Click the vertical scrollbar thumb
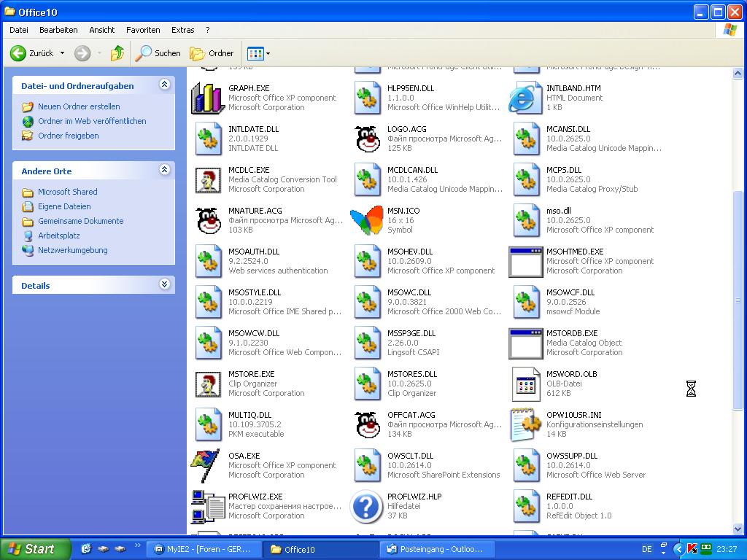 click(738, 300)
